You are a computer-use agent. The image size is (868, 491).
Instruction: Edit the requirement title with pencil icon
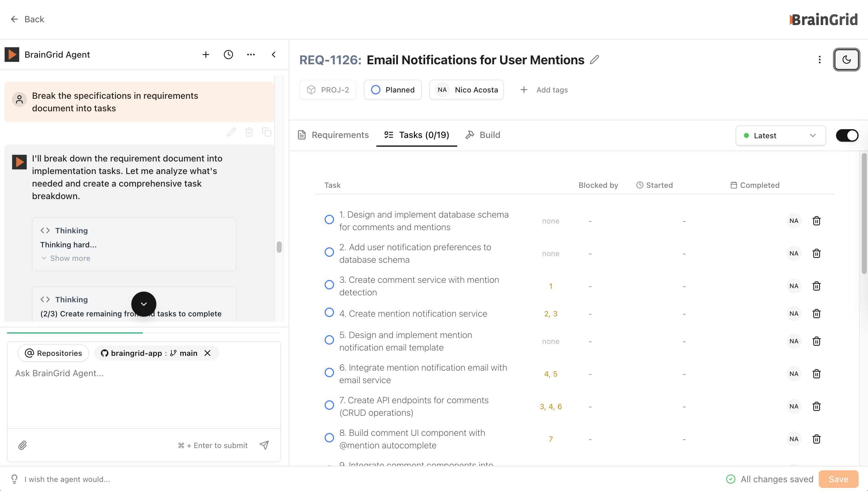595,60
